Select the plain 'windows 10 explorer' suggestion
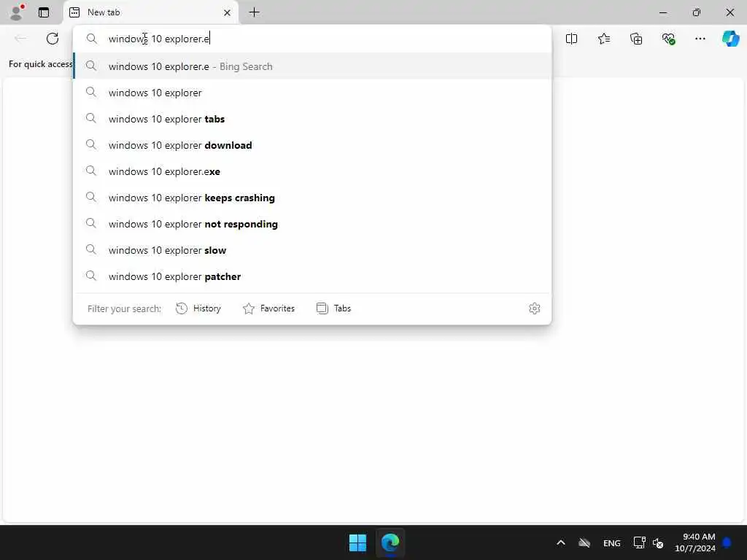This screenshot has height=560, width=747. (x=312, y=93)
